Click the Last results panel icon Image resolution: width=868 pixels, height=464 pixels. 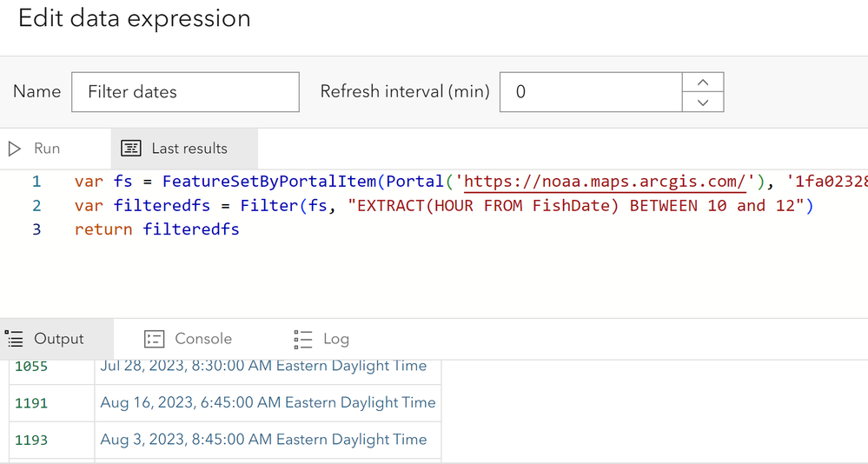tap(131, 149)
